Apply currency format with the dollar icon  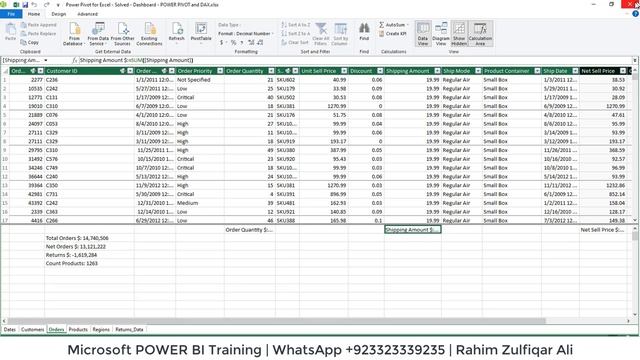click(222, 42)
